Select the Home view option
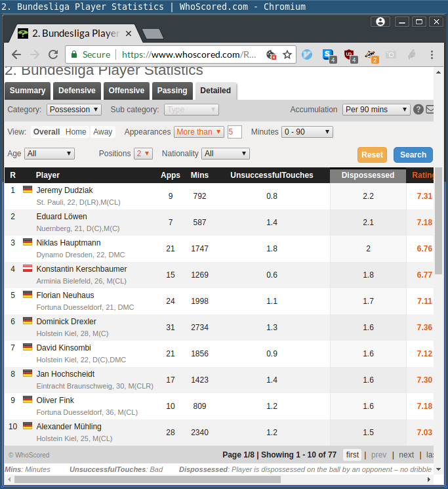The height and width of the screenshot is (489, 448). click(x=75, y=132)
